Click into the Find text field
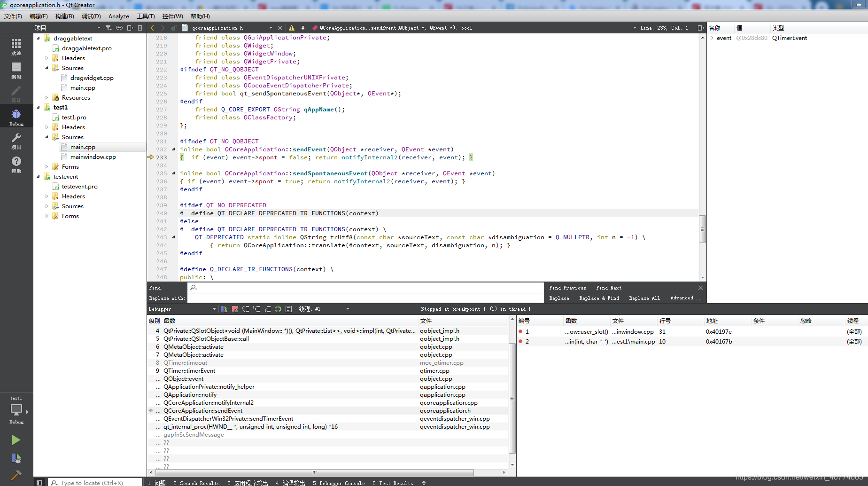 365,288
